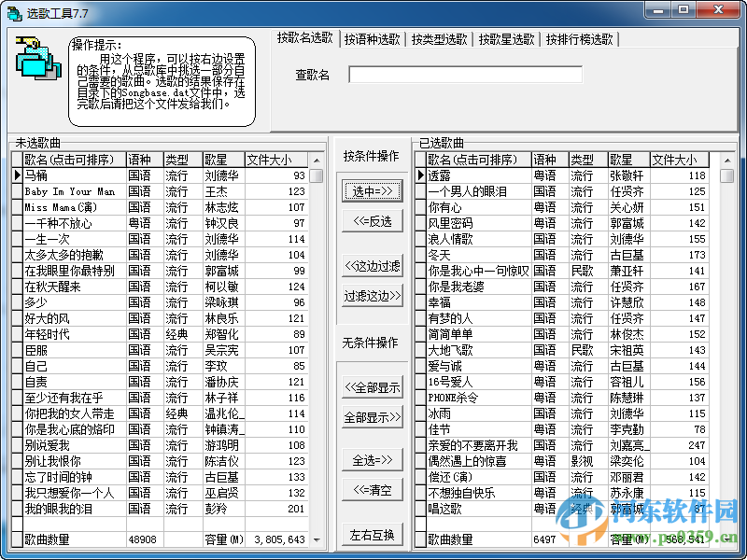Click the <<这边过滤 button
Viewport: 747px width, 560px height.
click(x=373, y=266)
